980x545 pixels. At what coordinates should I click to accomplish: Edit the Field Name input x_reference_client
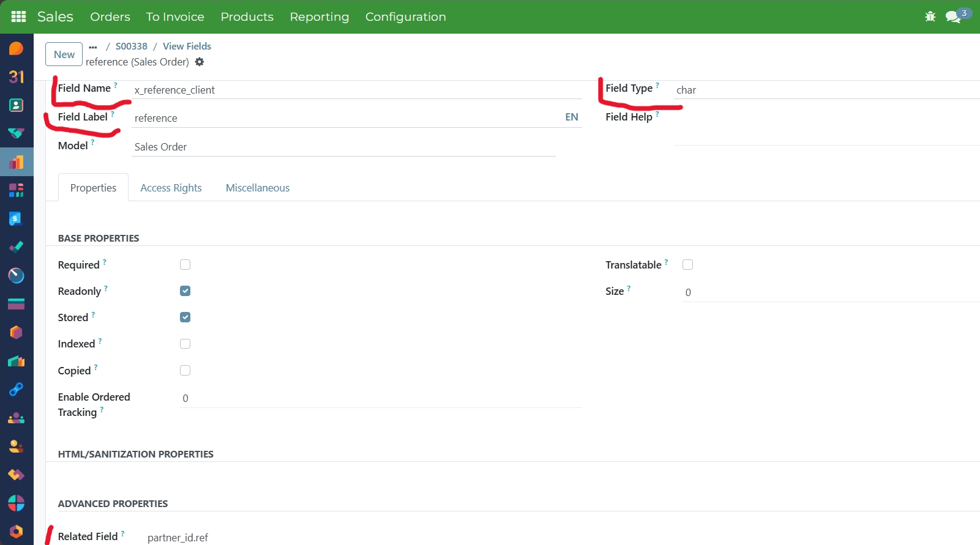[x=357, y=90]
